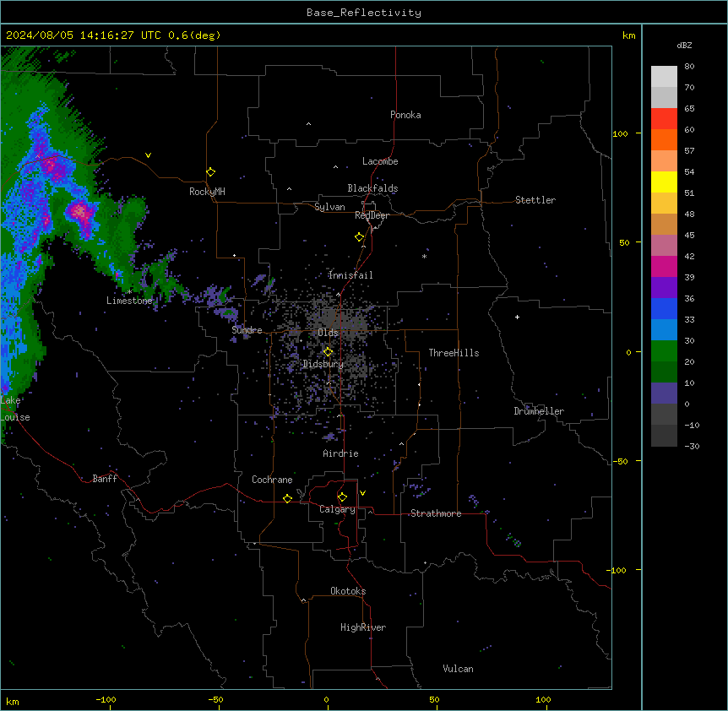Click the Airdrie label
Viewport: 728px width, 711px height.
tap(341, 453)
